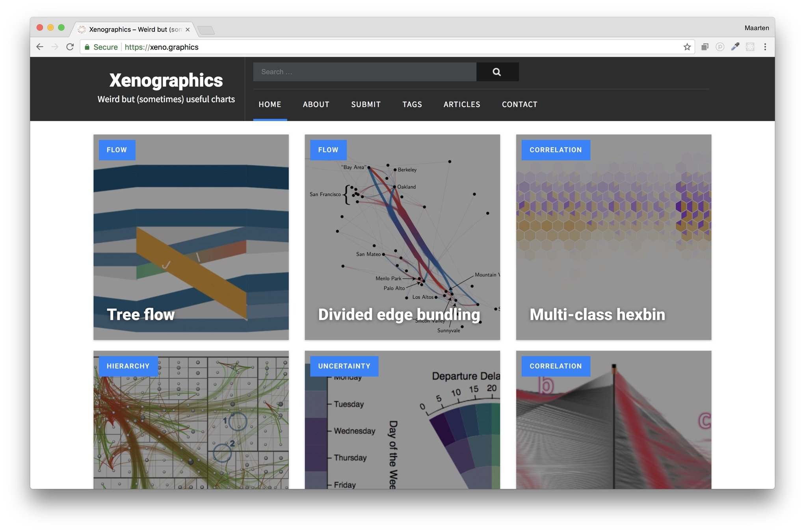Screen dimensions: 805x532
Task: Open Chrome's three-dot menu
Action: click(x=765, y=47)
